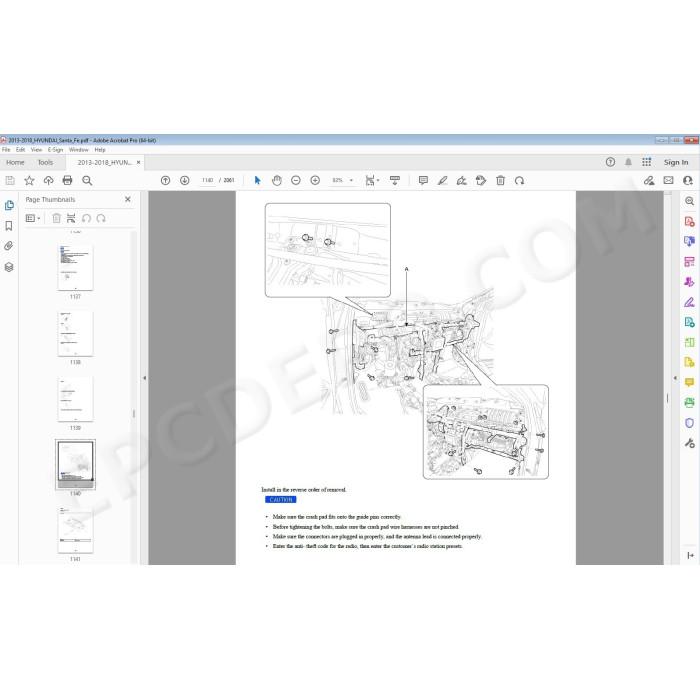The image size is (700, 700).
Task: Open the help question mark icon
Action: [x=610, y=162]
